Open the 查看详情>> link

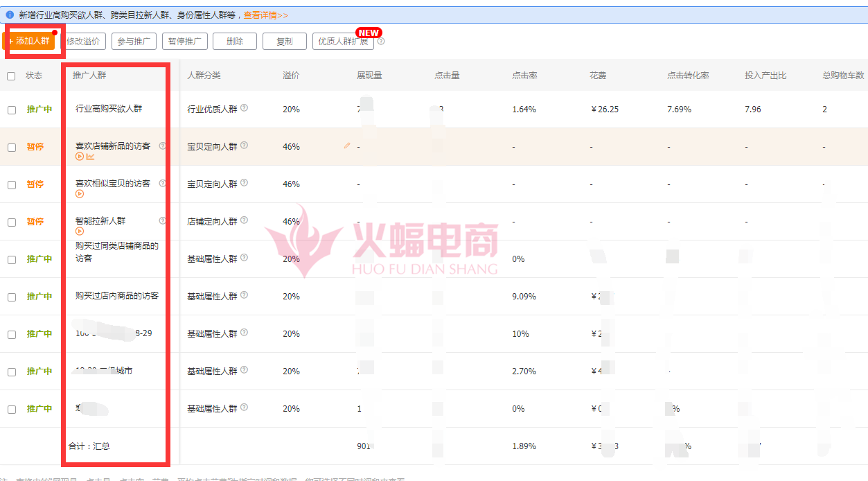[x=265, y=15]
